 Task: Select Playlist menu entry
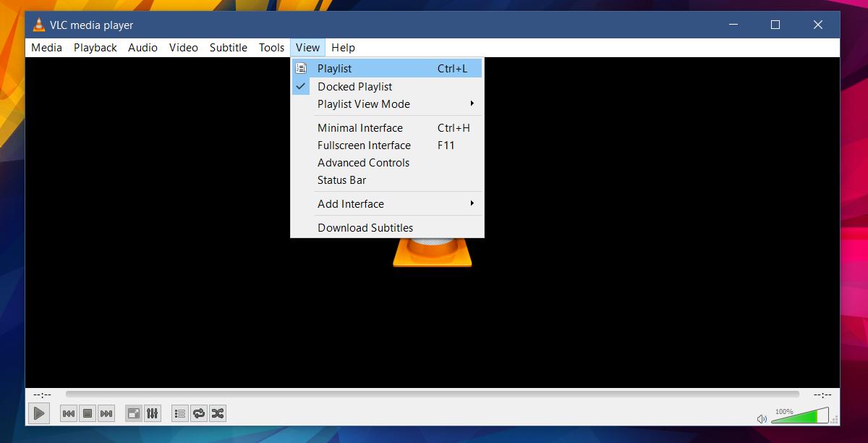(x=387, y=69)
